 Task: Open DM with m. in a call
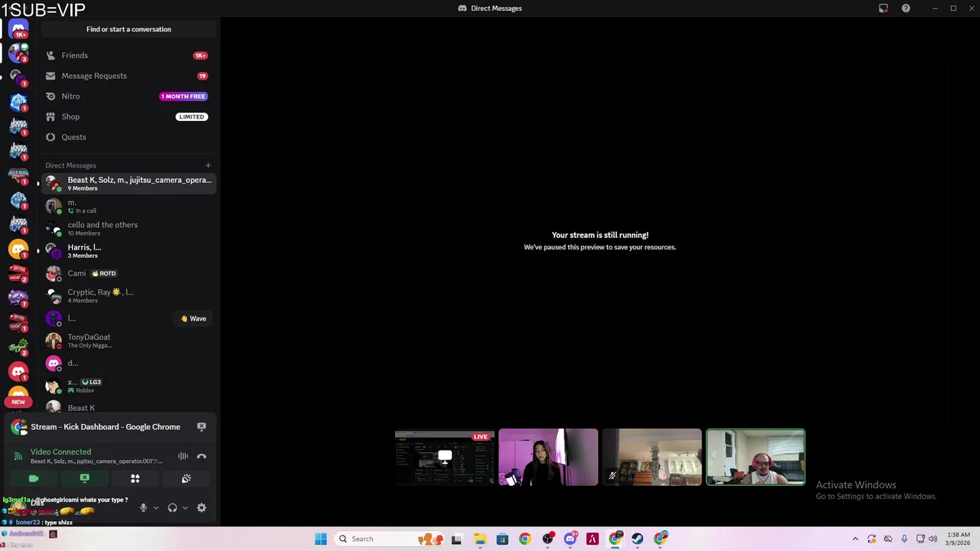(x=128, y=206)
